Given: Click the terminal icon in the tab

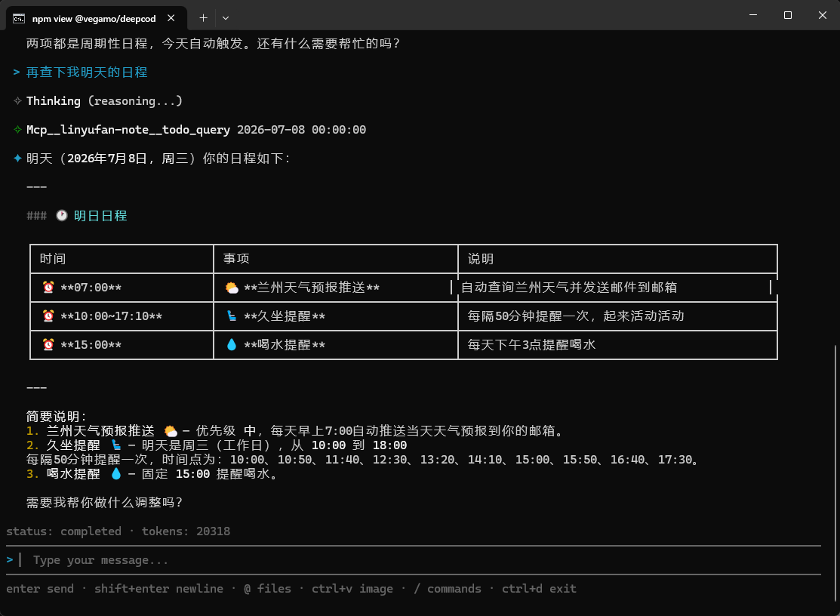Looking at the screenshot, I should coord(19,19).
